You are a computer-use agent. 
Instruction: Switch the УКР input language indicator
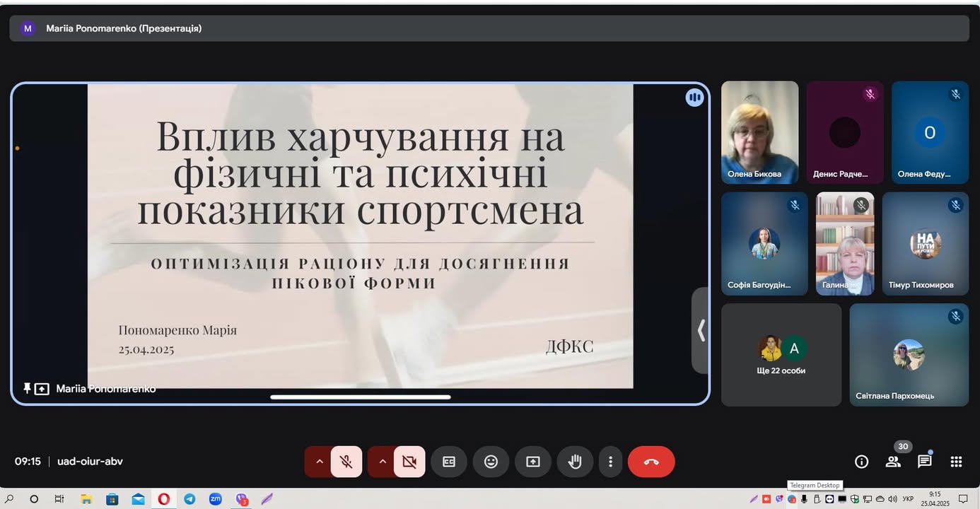coord(908,499)
